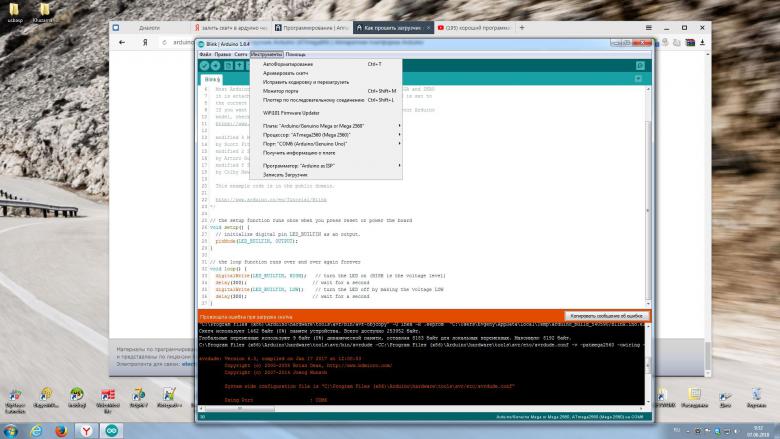Image resolution: width=780 pixels, height=439 pixels.
Task: Switch to the 'залить скетч в ардуино' browser tab
Action: [x=231, y=28]
